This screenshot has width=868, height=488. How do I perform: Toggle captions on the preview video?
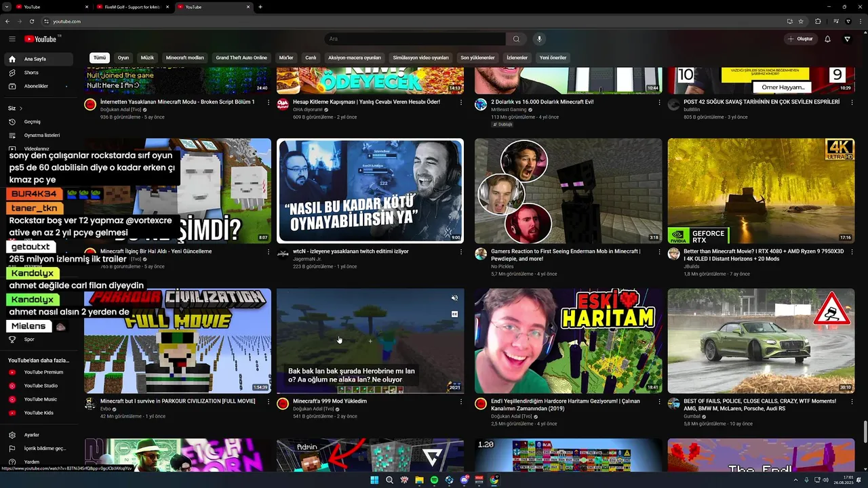tap(454, 314)
